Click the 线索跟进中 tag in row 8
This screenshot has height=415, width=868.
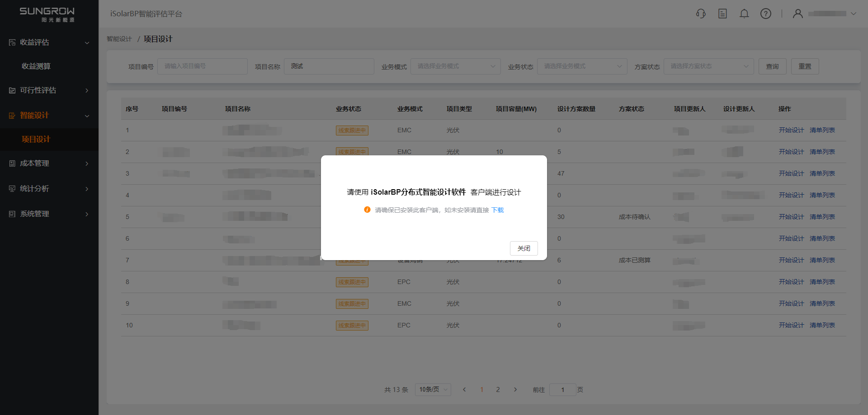352,282
